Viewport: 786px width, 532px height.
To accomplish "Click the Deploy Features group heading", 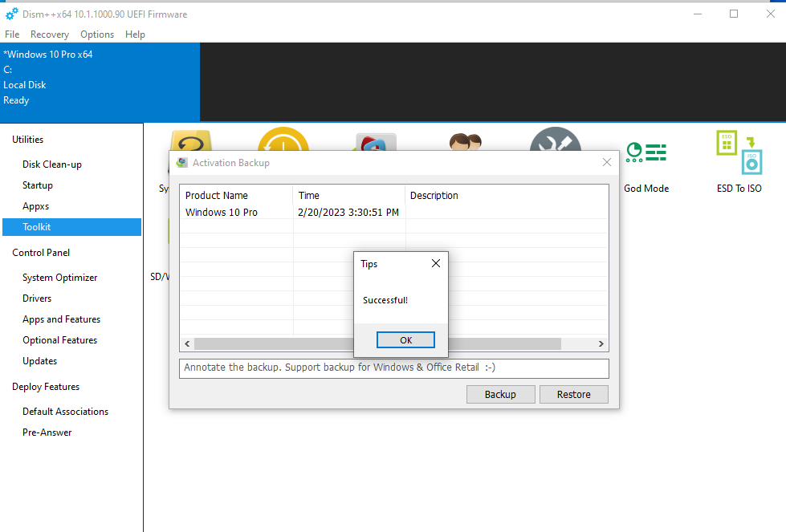I will tap(46, 387).
